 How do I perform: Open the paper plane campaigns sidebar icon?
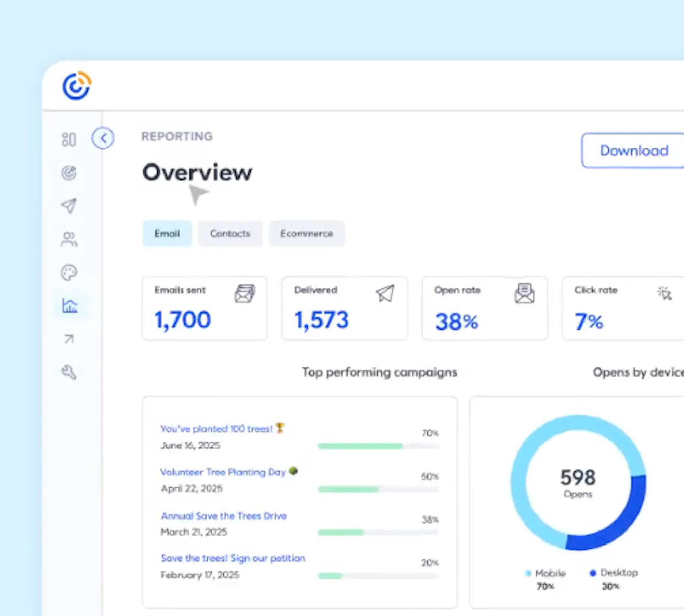tap(69, 206)
